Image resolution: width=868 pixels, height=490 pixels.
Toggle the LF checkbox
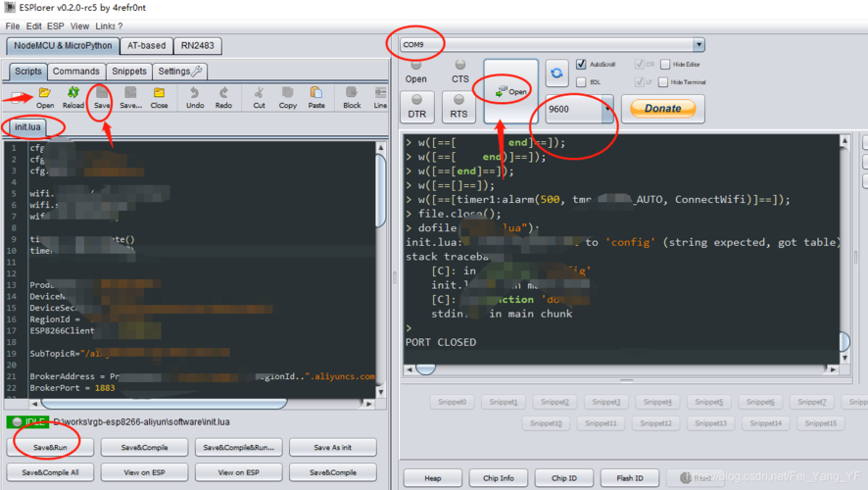(640, 82)
